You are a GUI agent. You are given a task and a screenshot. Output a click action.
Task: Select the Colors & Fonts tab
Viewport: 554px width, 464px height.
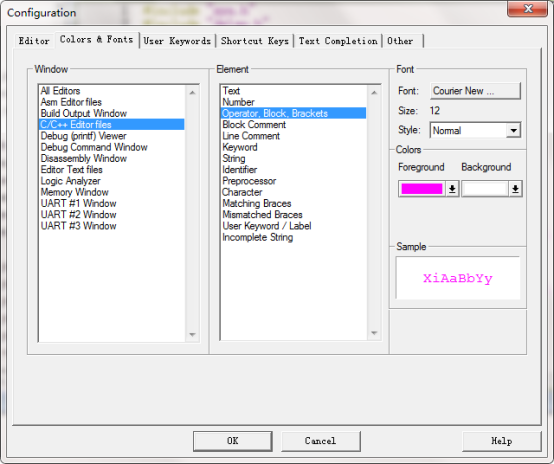pyautogui.click(x=96, y=40)
